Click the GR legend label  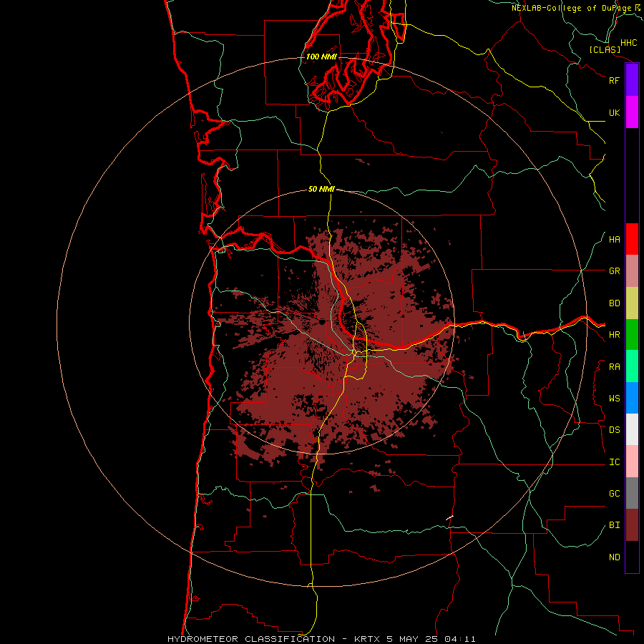pyautogui.click(x=614, y=271)
